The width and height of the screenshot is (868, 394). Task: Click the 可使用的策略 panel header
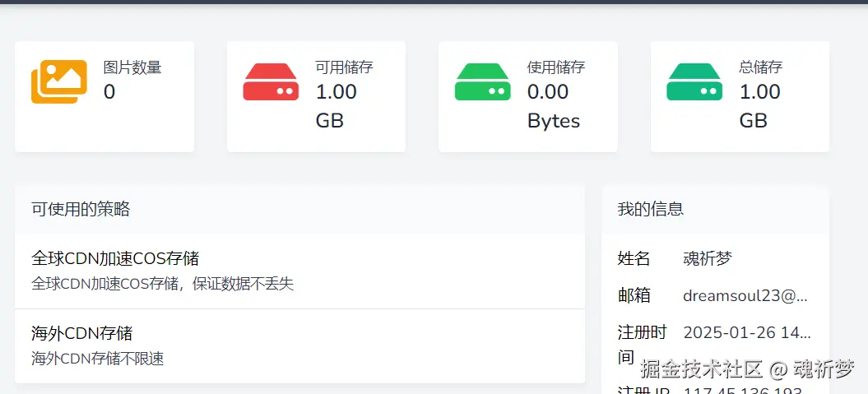[81, 209]
